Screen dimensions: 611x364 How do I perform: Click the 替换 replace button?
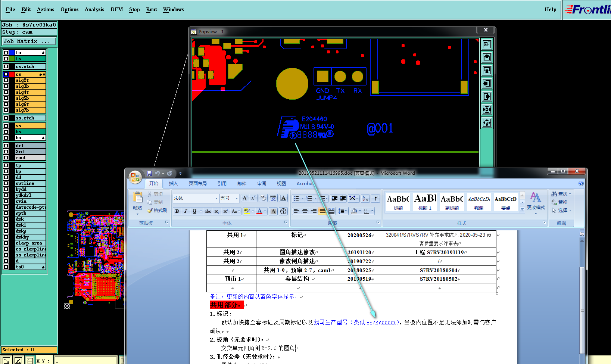click(x=559, y=202)
